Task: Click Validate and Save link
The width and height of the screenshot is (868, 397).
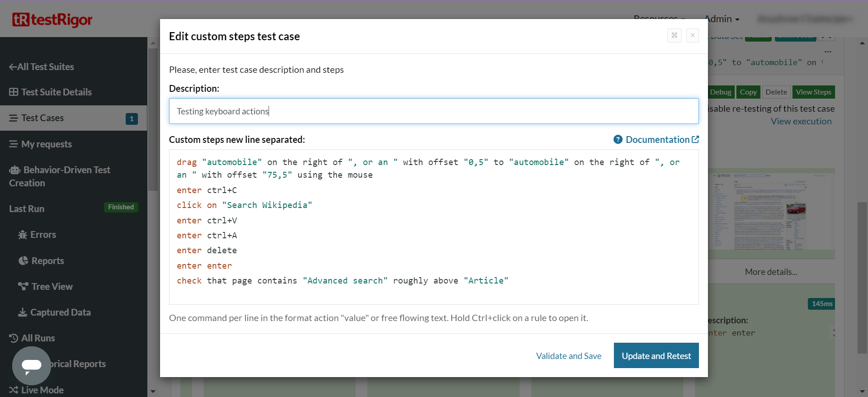Action: coord(568,356)
